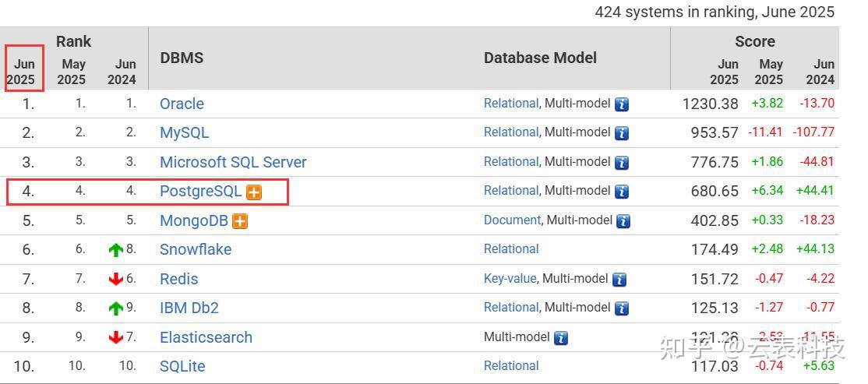Click the info icon in PostgreSQL row

point(621,192)
